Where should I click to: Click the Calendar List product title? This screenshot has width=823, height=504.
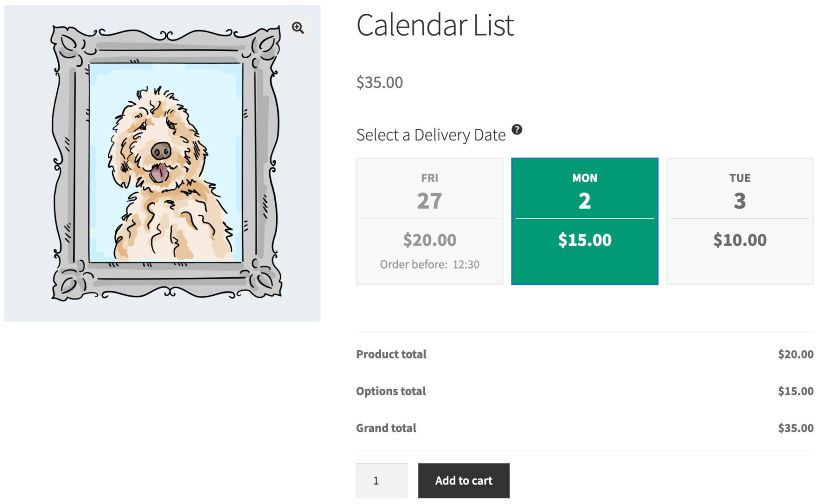pyautogui.click(x=435, y=26)
